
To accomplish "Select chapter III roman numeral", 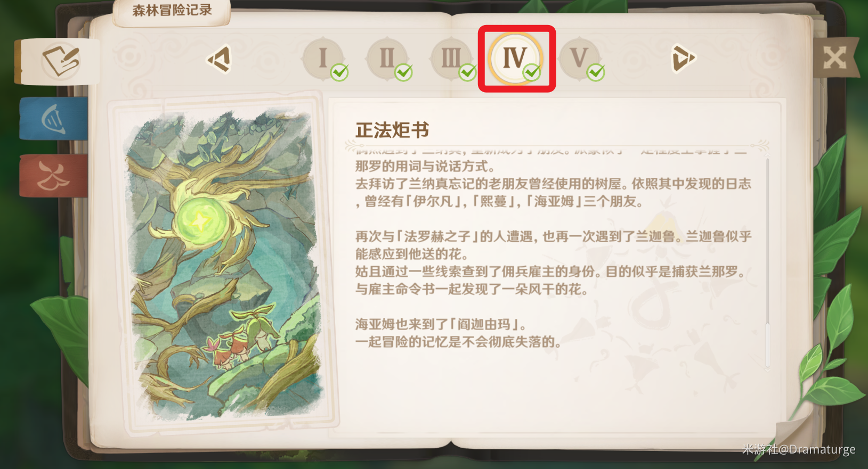I will pos(451,57).
